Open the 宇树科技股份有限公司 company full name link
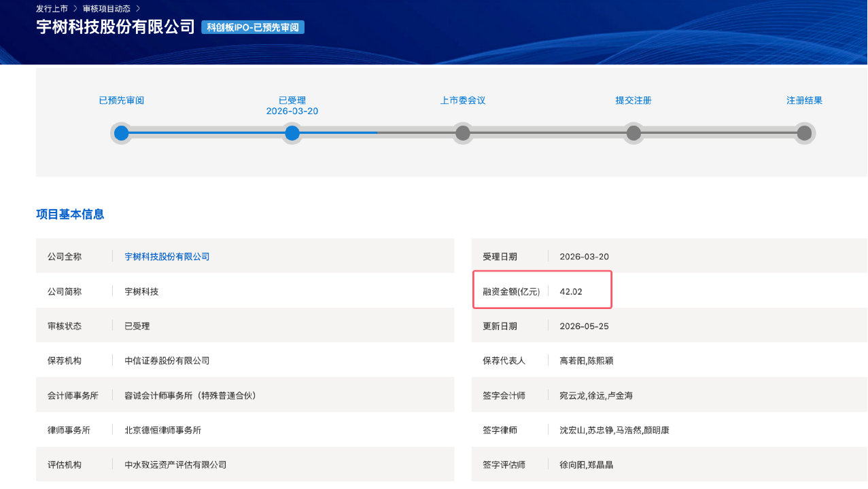868x489 pixels. [167, 257]
